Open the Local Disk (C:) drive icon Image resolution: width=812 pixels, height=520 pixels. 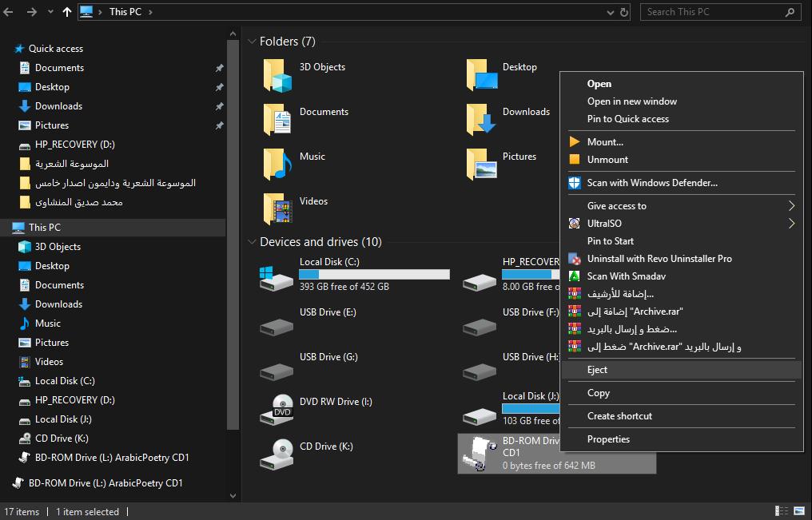pyautogui.click(x=277, y=277)
